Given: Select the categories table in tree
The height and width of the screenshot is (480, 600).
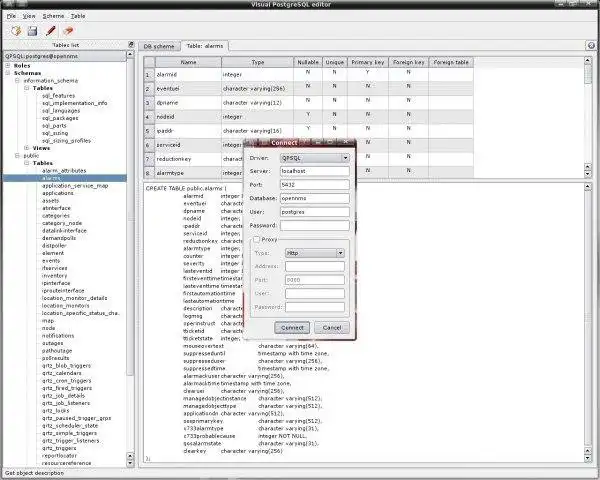Looking at the screenshot, I should pyautogui.click(x=55, y=216).
